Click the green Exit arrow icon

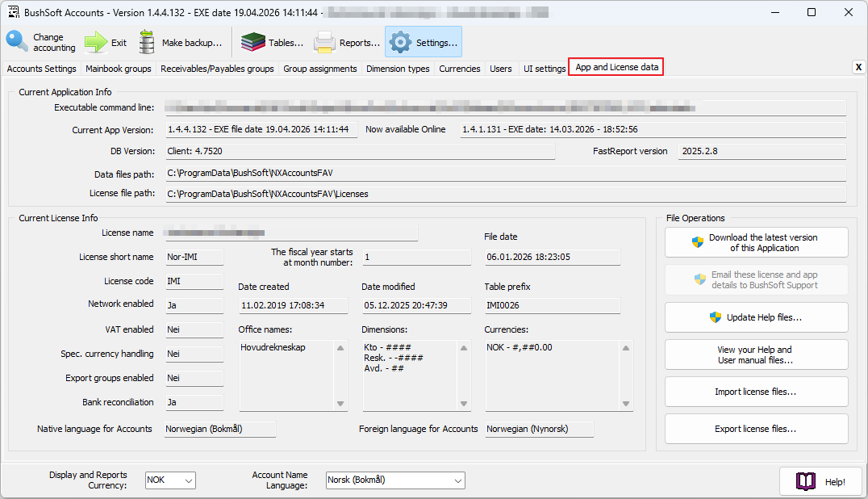[96, 42]
